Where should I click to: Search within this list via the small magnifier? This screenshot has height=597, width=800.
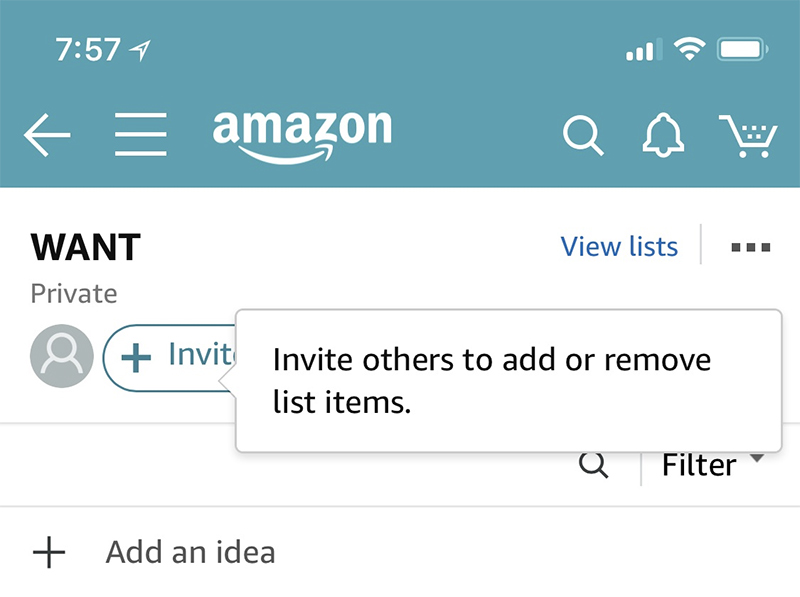593,465
